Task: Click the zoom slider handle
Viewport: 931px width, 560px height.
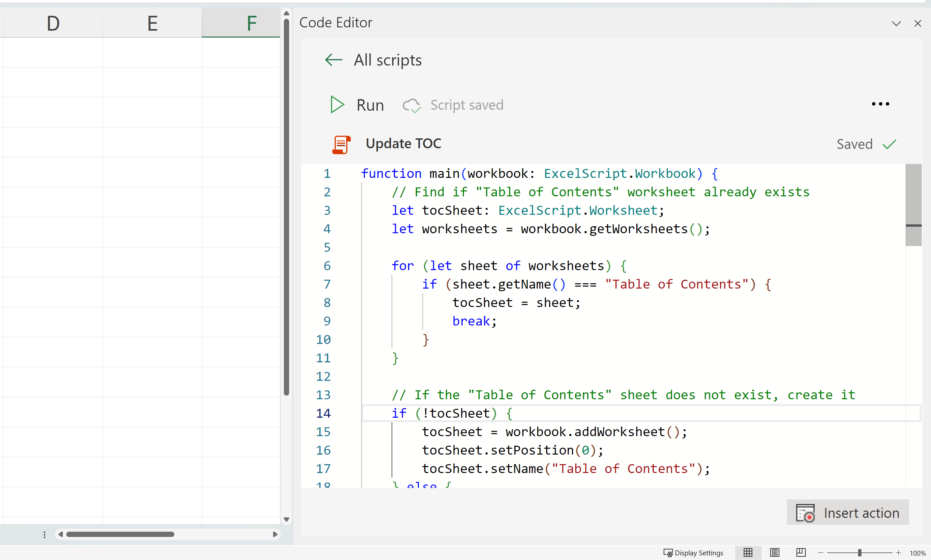Action: tap(860, 552)
